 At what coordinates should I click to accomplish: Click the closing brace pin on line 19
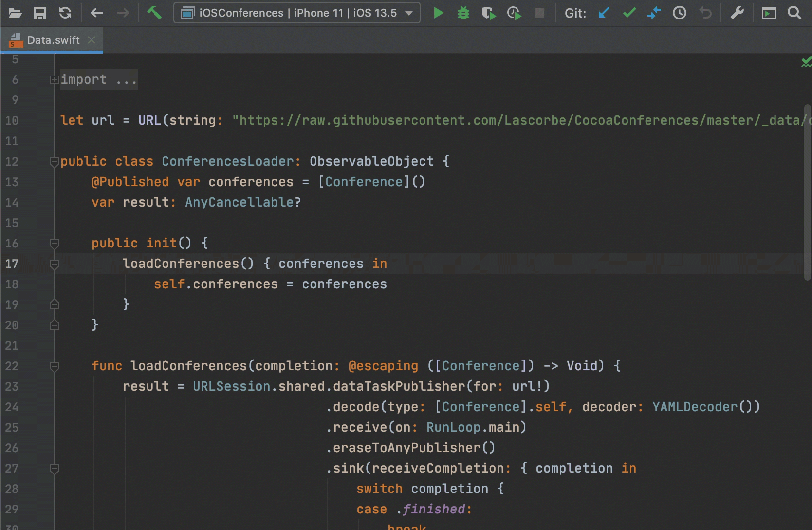pyautogui.click(x=54, y=304)
